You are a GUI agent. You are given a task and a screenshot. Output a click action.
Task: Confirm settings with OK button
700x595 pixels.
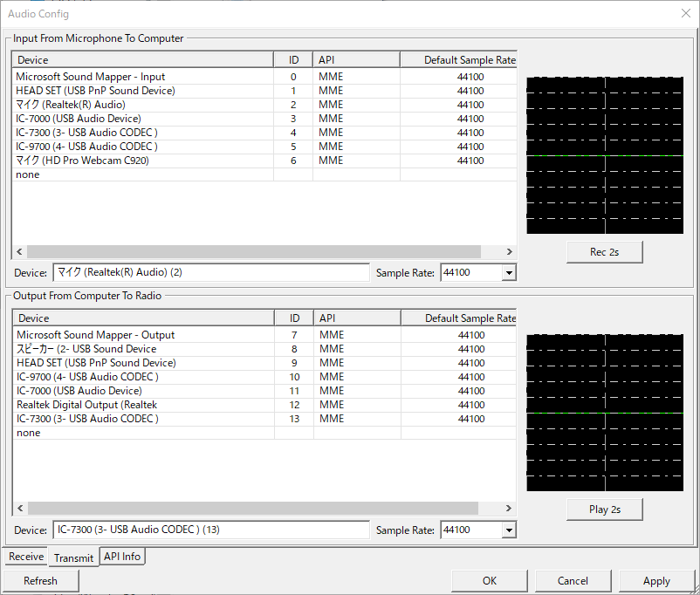(x=490, y=581)
